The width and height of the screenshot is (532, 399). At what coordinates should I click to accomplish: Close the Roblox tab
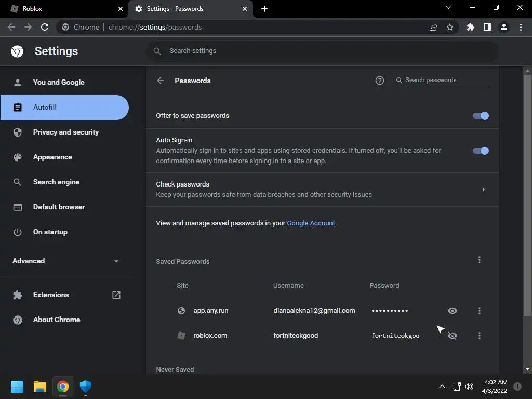pos(121,9)
